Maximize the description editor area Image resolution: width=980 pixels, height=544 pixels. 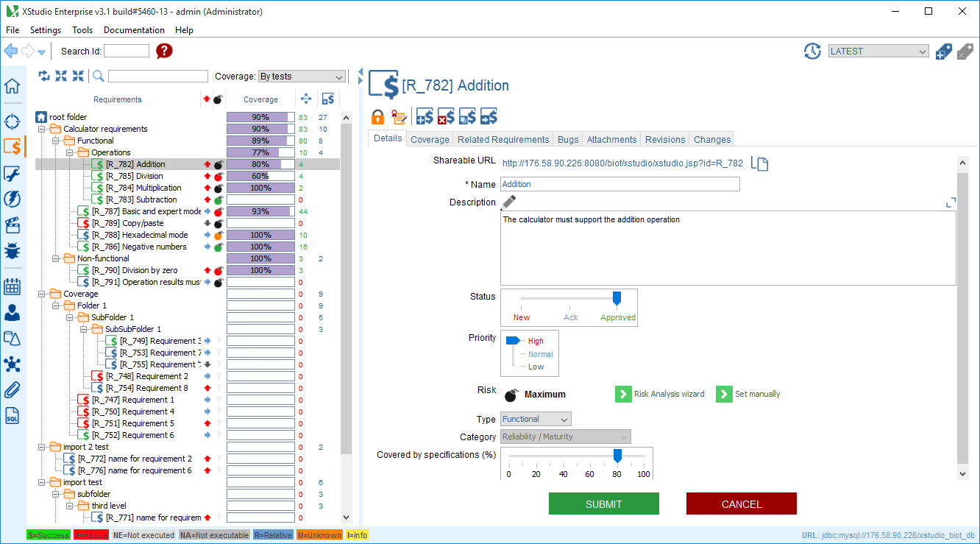[951, 202]
